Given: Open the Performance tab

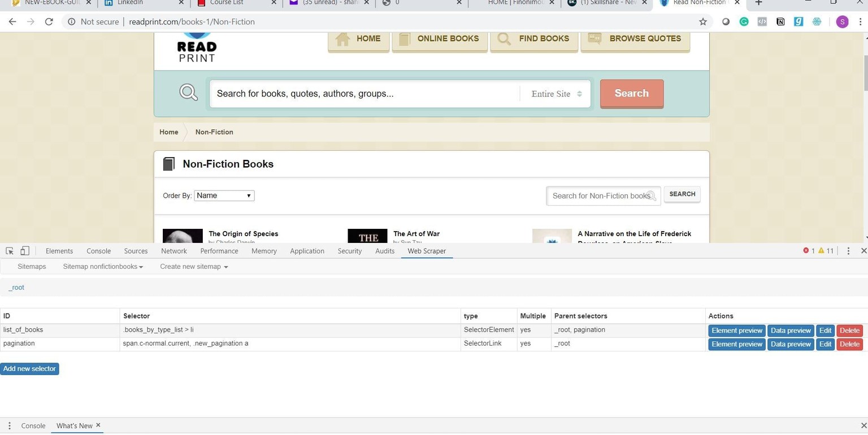Looking at the screenshot, I should (x=219, y=251).
